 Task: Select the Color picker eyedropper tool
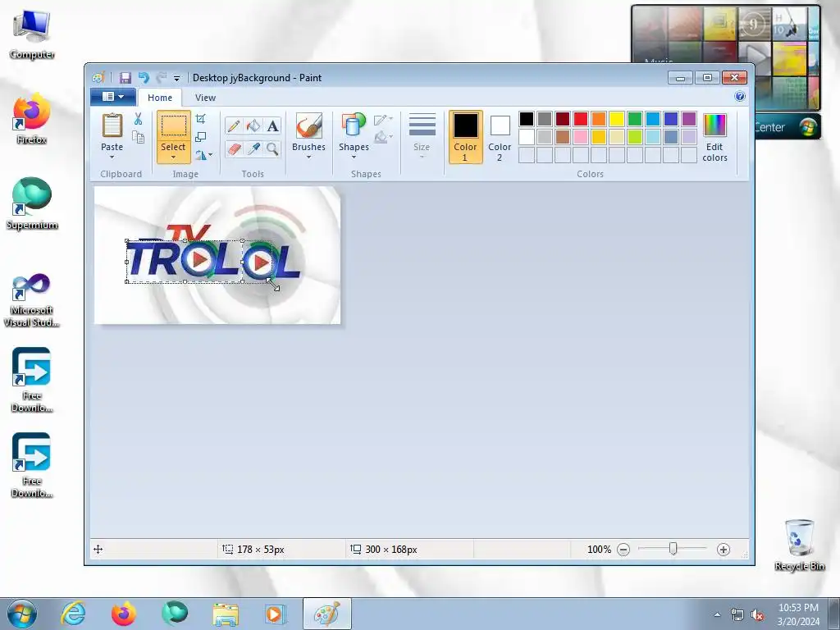tap(253, 148)
